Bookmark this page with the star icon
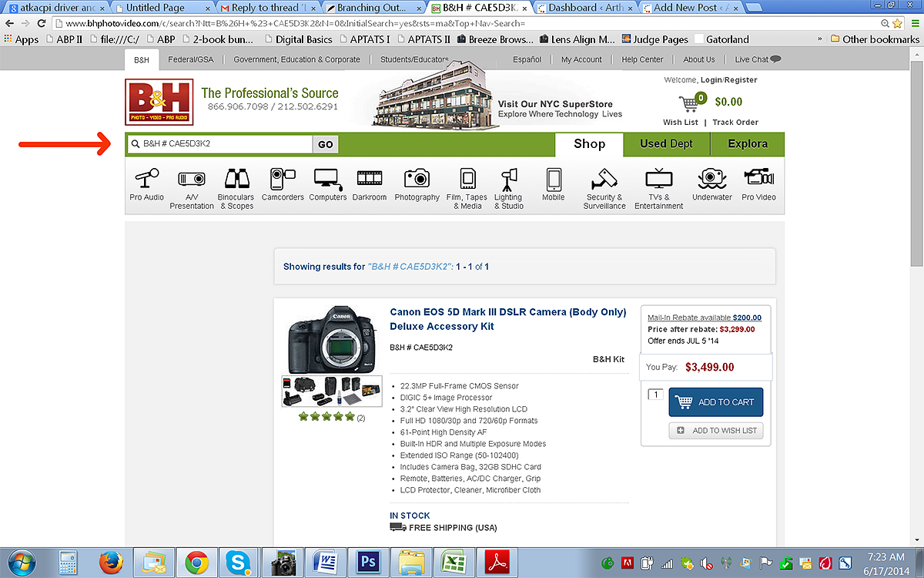 [896, 23]
